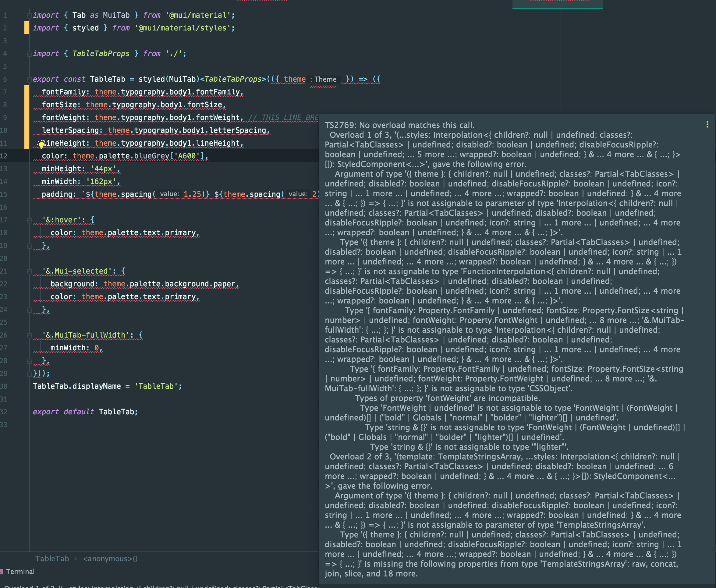Open the Terminal tab

click(20, 572)
